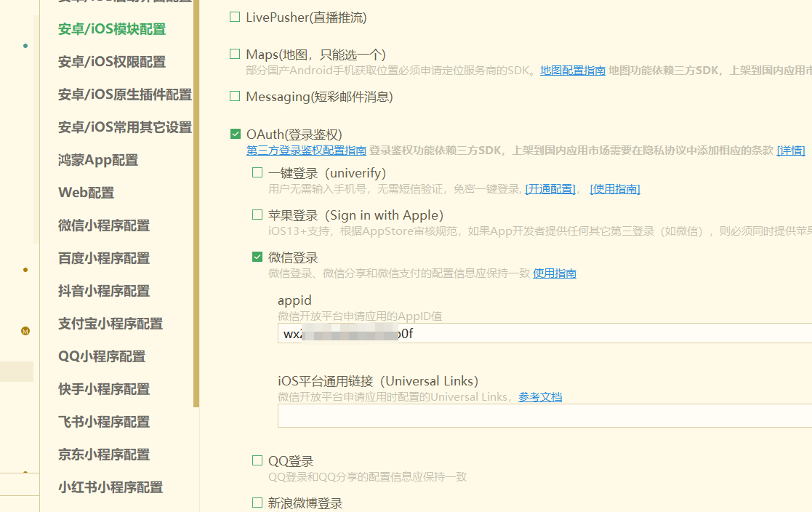Viewport: 812px width, 512px height.
Task: Check the Messaging(短彩邮件消息) option
Action: click(x=235, y=96)
